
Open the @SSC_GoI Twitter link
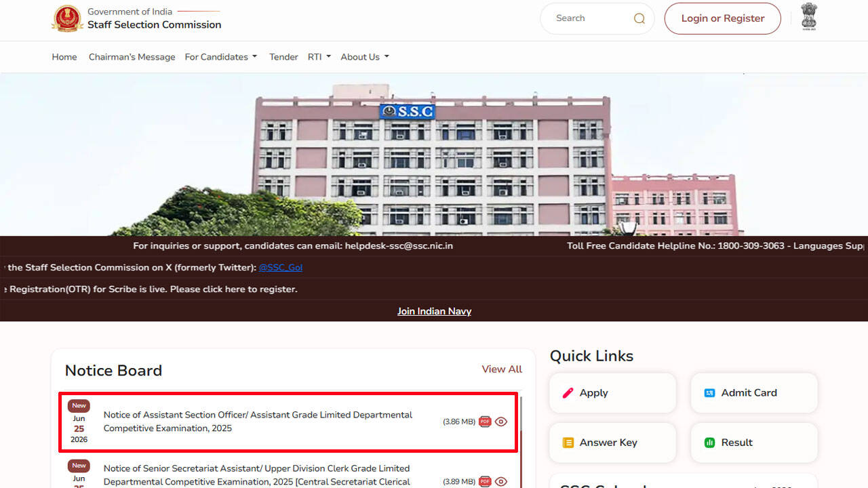[x=281, y=268]
